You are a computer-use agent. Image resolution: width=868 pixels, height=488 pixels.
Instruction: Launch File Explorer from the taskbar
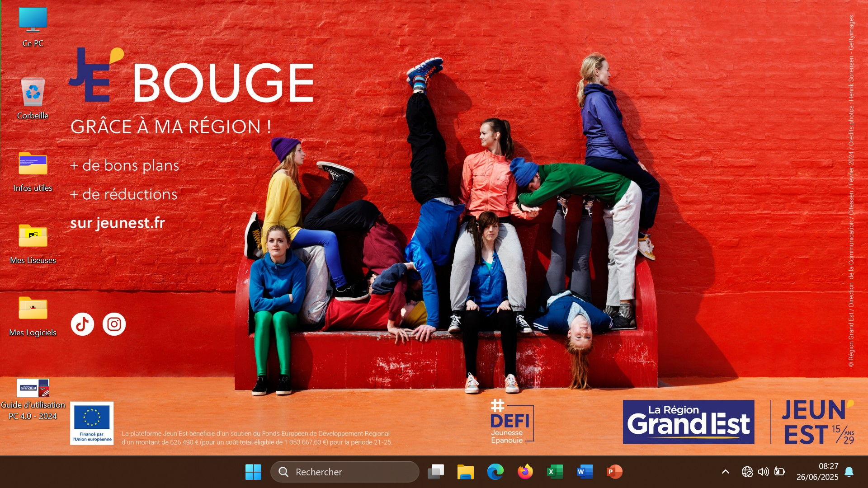click(465, 472)
